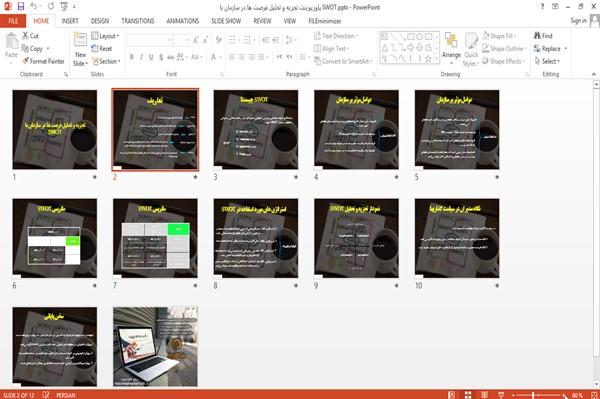Open the Replace dropdown

click(550, 49)
